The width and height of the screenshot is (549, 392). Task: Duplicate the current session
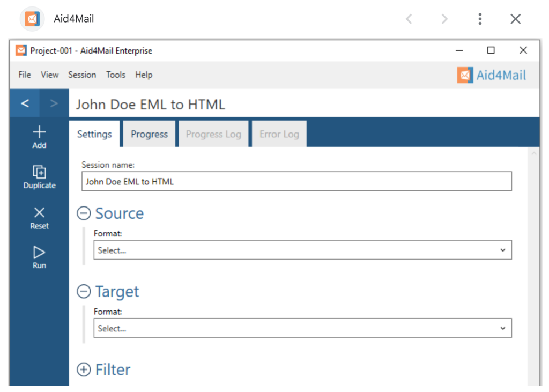tap(39, 177)
